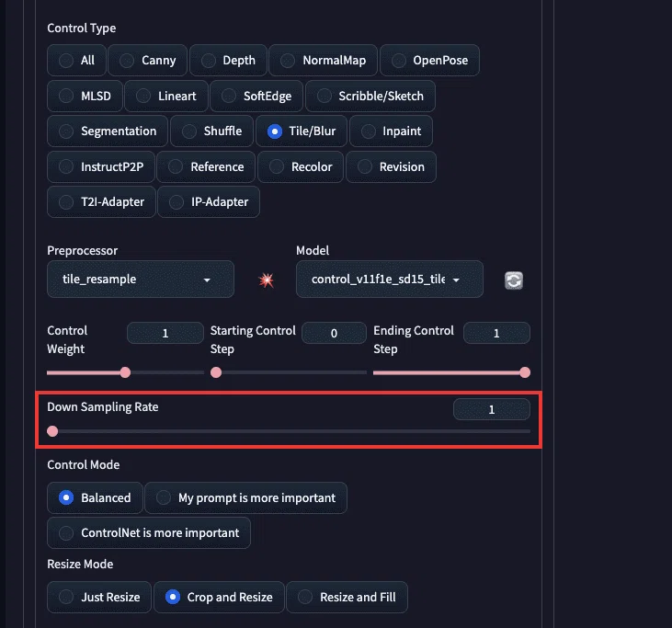Pick SoftEdge control type

click(x=256, y=96)
